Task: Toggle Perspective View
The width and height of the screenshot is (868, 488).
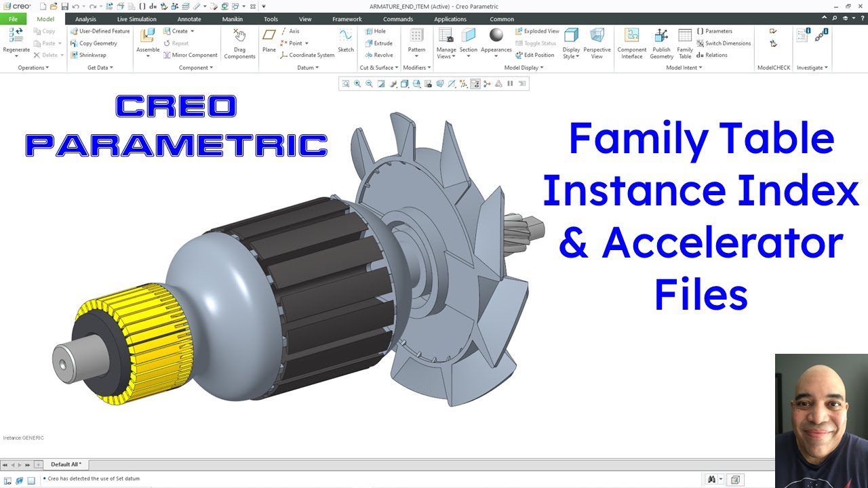Action: pos(597,43)
